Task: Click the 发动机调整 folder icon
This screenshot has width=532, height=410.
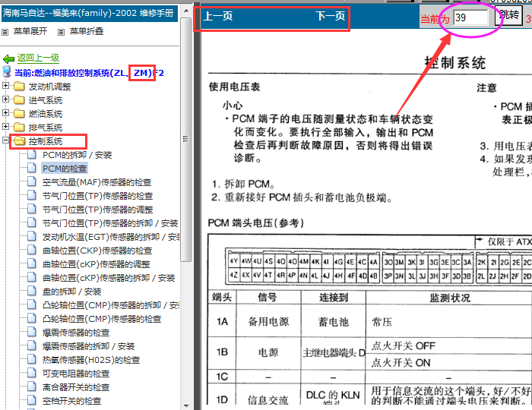Action: (19, 87)
